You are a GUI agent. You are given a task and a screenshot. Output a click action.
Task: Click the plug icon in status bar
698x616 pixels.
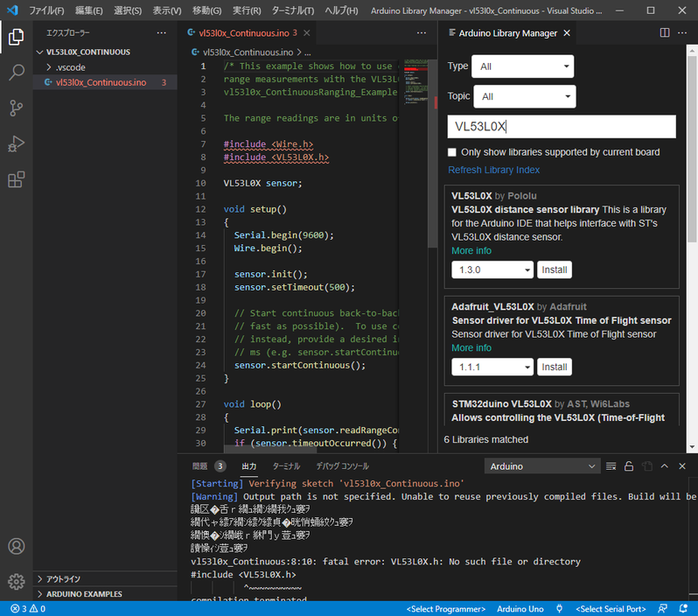(x=559, y=608)
